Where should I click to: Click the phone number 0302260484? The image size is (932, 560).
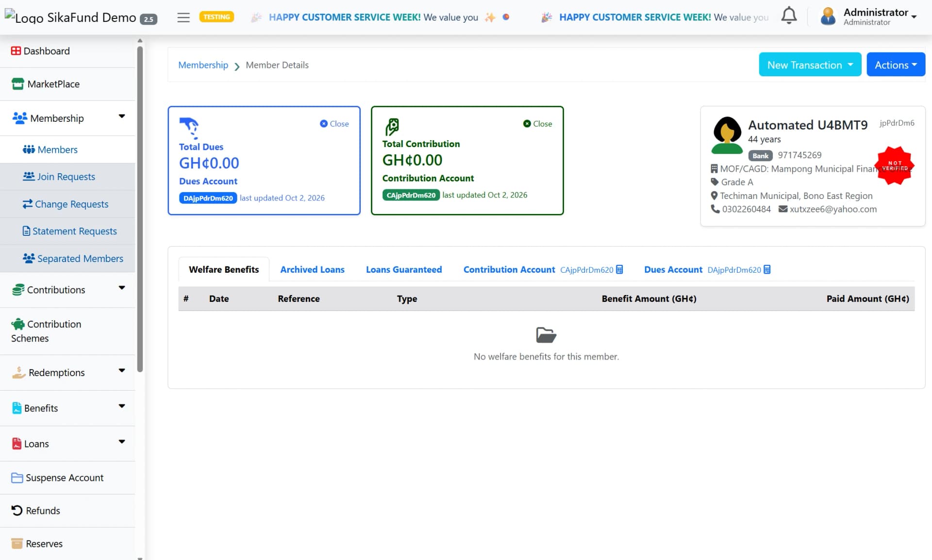pos(746,209)
